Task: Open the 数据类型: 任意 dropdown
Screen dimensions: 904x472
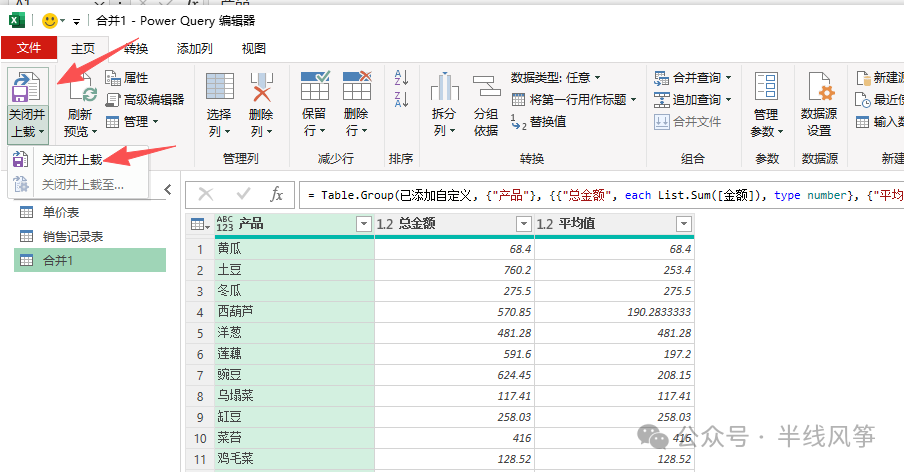Action: click(x=556, y=77)
